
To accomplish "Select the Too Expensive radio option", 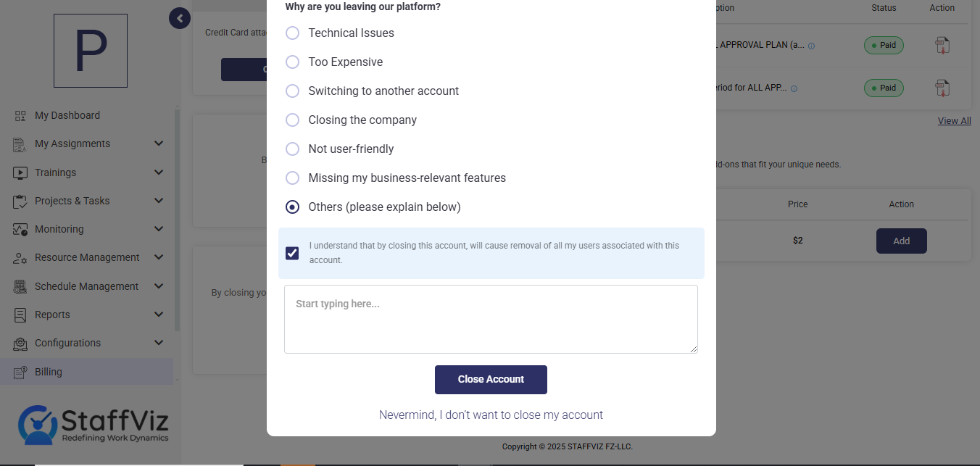I will (x=292, y=62).
